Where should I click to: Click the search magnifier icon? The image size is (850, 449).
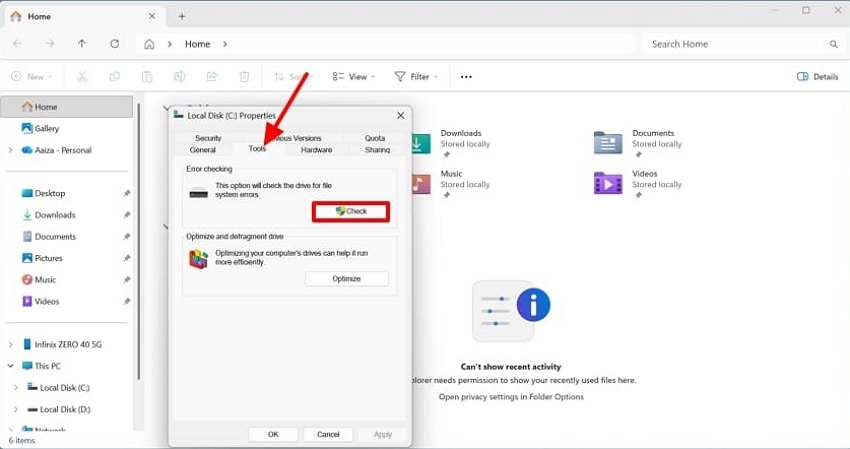[833, 44]
